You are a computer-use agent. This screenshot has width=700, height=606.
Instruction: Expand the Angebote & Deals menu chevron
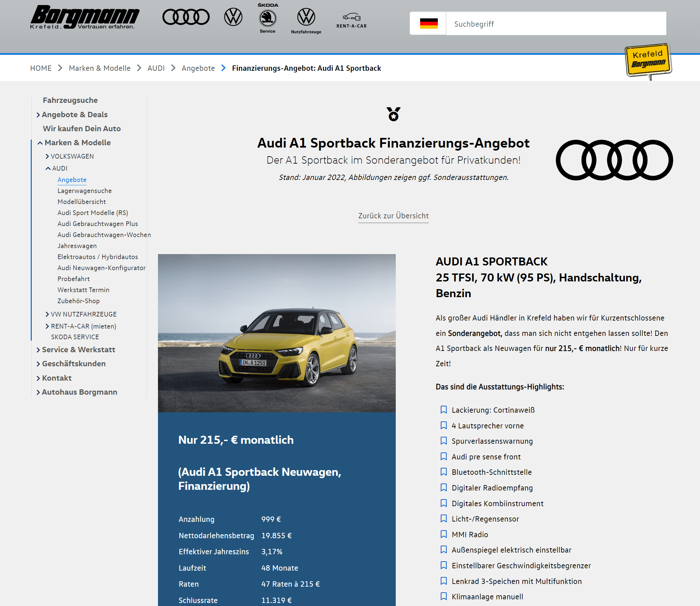coord(38,115)
